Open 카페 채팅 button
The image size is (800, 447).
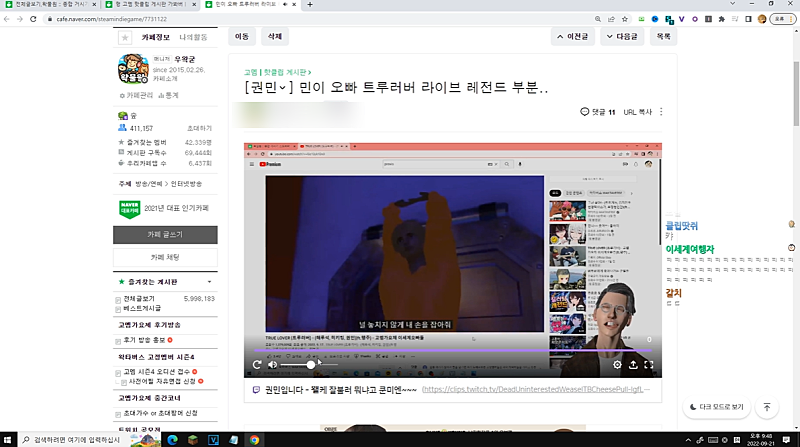point(165,257)
